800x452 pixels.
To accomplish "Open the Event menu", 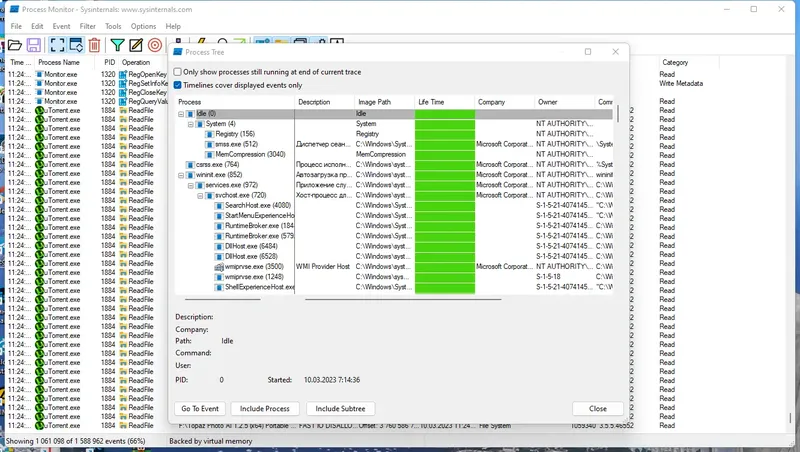I will tap(61, 27).
